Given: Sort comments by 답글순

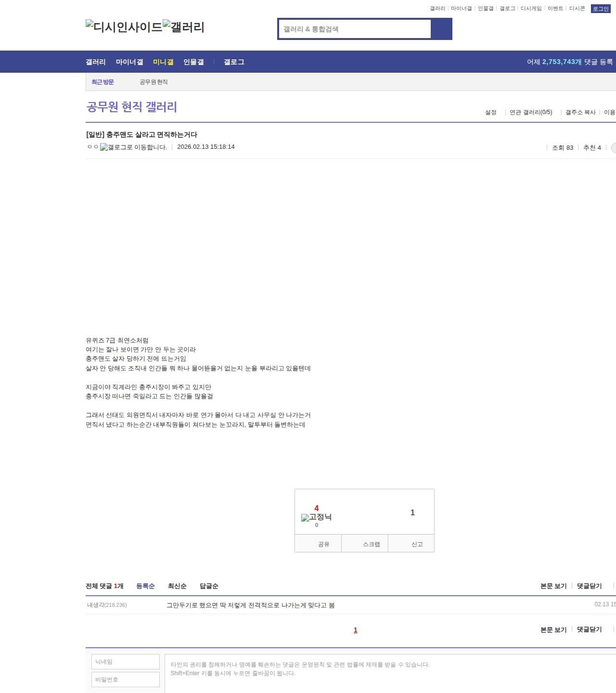Looking at the screenshot, I should (x=209, y=586).
